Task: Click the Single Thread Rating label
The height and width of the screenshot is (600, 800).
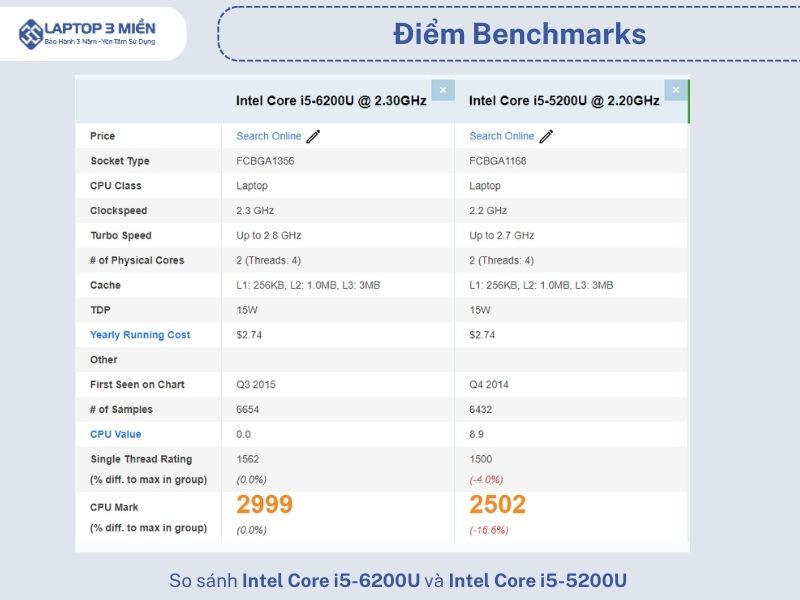Action: (141, 459)
